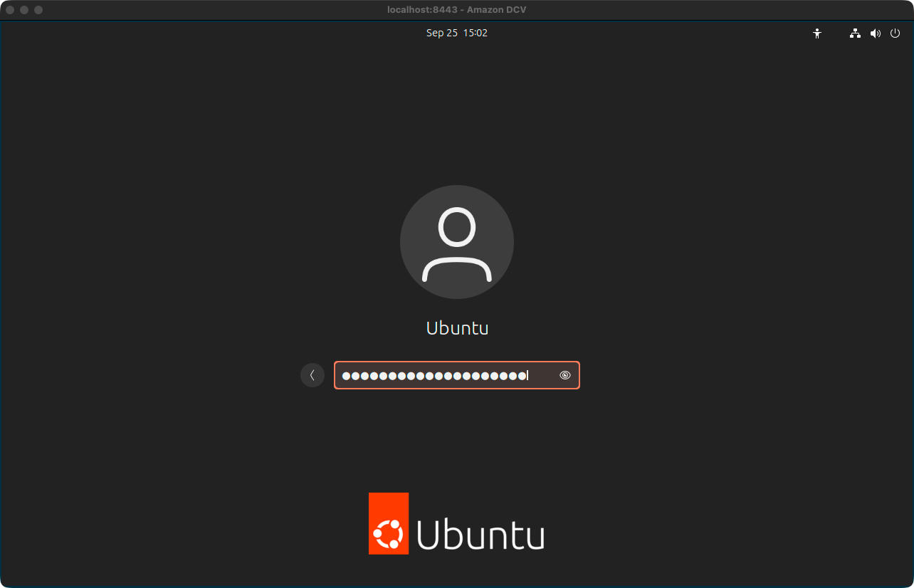Go back with the left chevron button
Screen dimensions: 914x588
point(312,375)
